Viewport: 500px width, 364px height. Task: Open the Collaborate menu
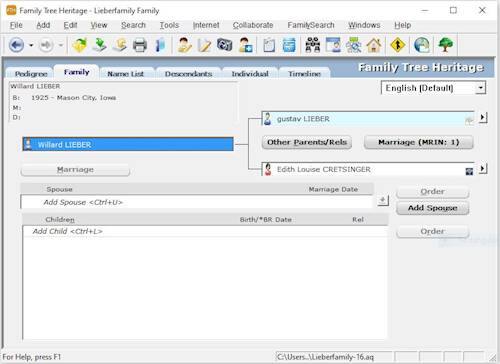point(253,25)
